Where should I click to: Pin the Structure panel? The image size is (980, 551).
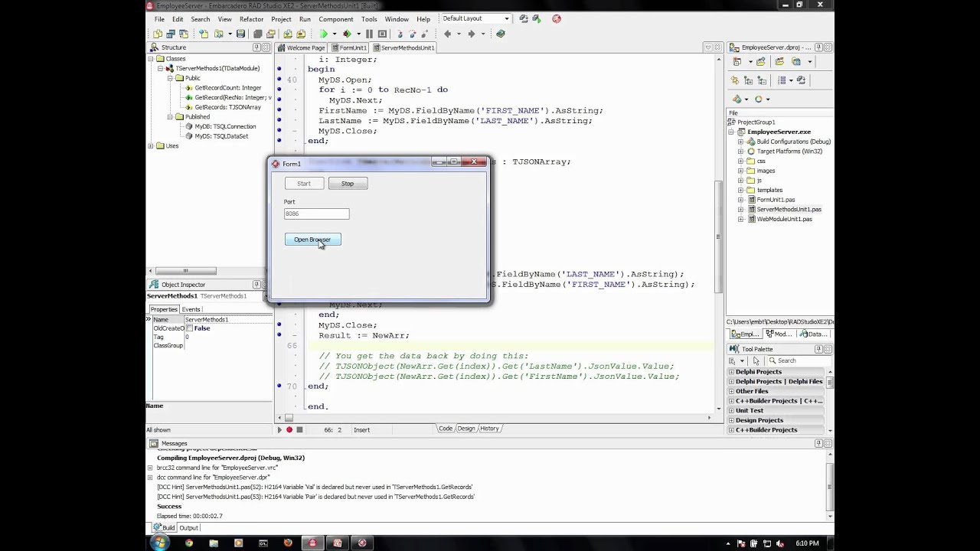[256, 47]
